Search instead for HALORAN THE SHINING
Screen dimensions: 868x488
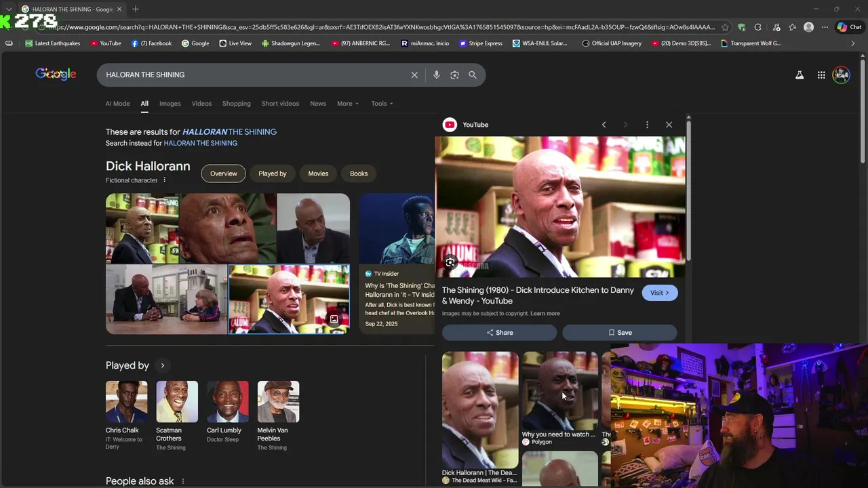tap(201, 143)
